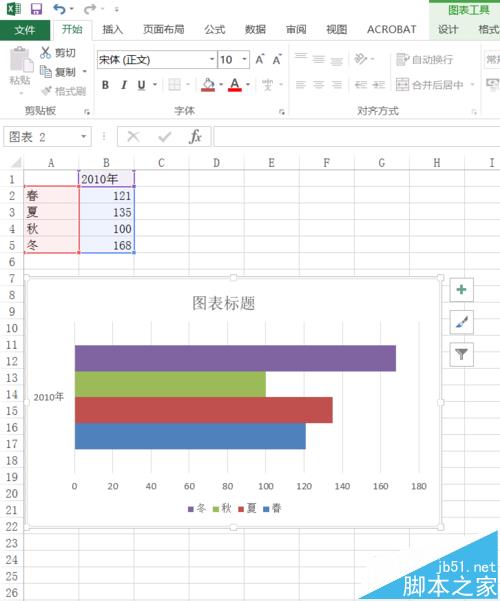The width and height of the screenshot is (500, 601).
Task: Toggle underline formatting
Action: (141, 85)
